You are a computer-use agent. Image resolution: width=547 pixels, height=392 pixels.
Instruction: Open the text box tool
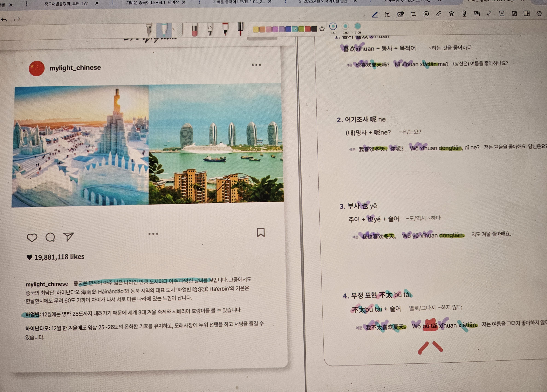tap(388, 14)
